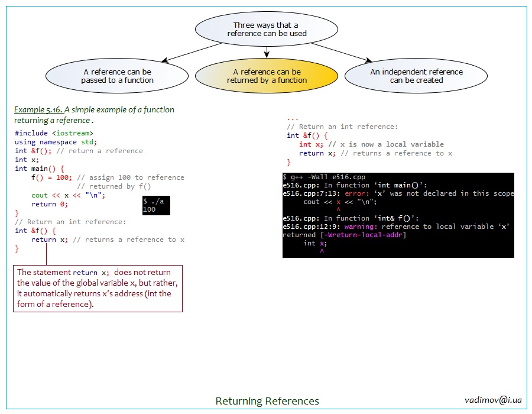Image resolution: width=532 pixels, height=414 pixels.
Task: Click the 'int main() {' line
Action: (40, 169)
